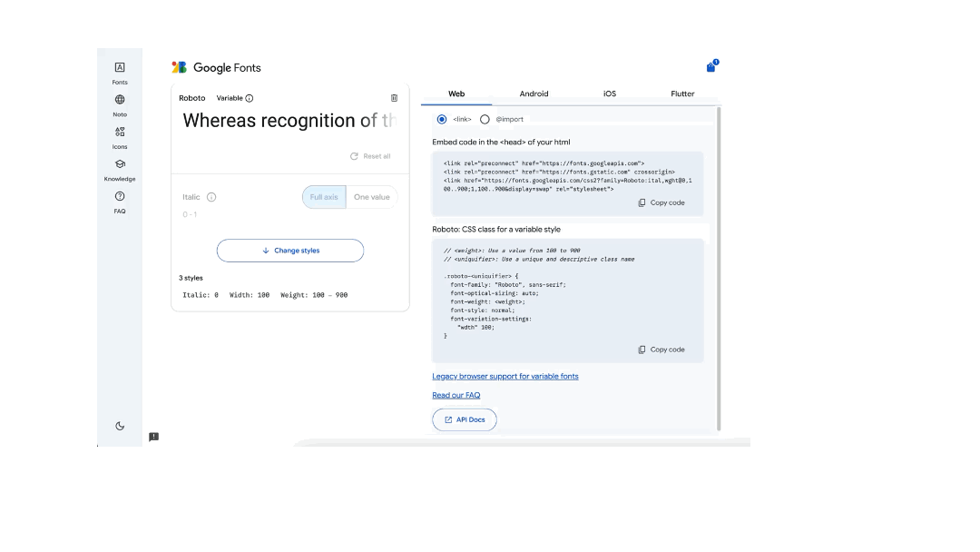The width and height of the screenshot is (980, 552).
Task: Expand Change styles button
Action: pyautogui.click(x=290, y=251)
